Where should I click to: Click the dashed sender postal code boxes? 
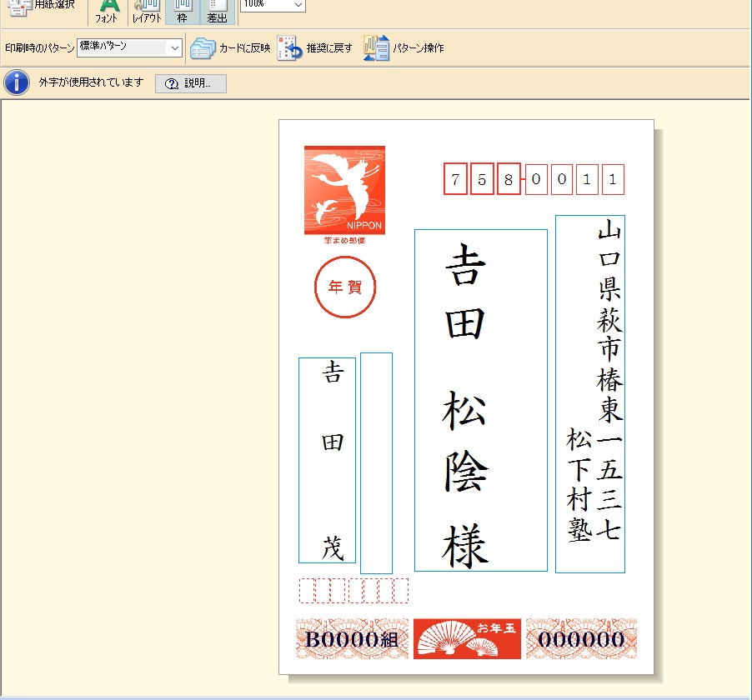[x=353, y=591]
